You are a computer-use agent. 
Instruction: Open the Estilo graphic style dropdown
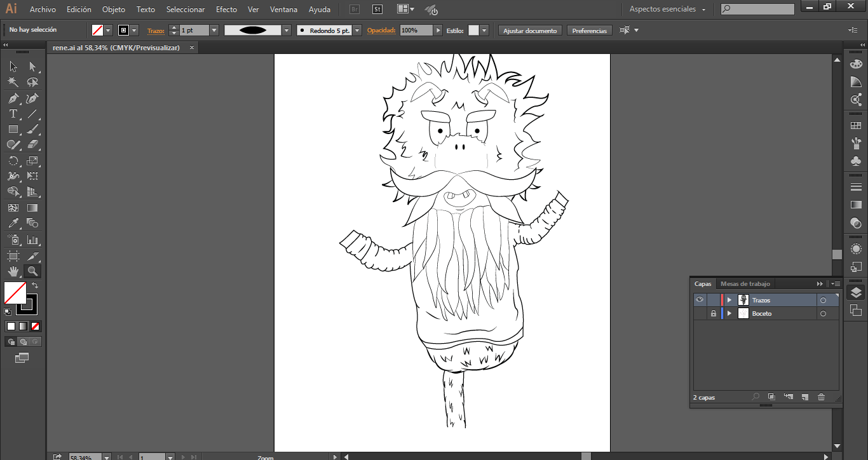coord(484,30)
